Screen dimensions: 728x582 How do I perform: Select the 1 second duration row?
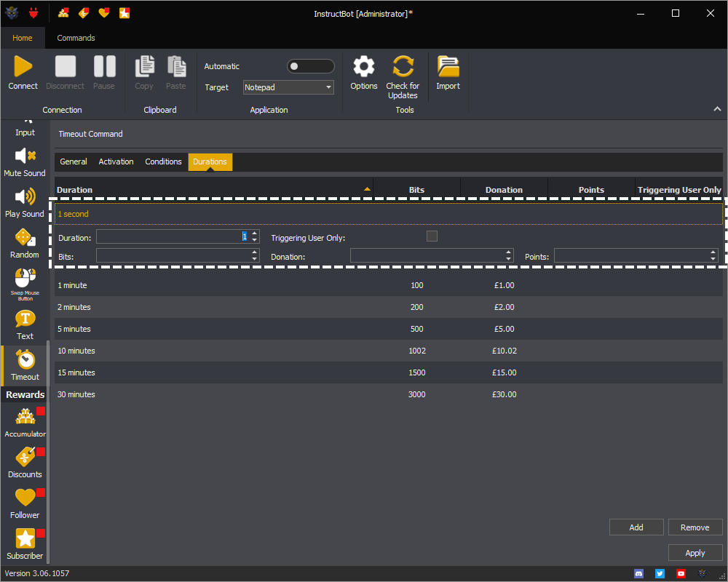coord(389,214)
